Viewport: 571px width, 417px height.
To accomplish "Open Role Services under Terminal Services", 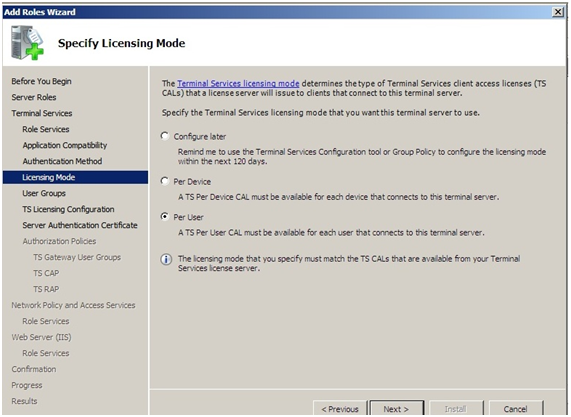I will [46, 129].
